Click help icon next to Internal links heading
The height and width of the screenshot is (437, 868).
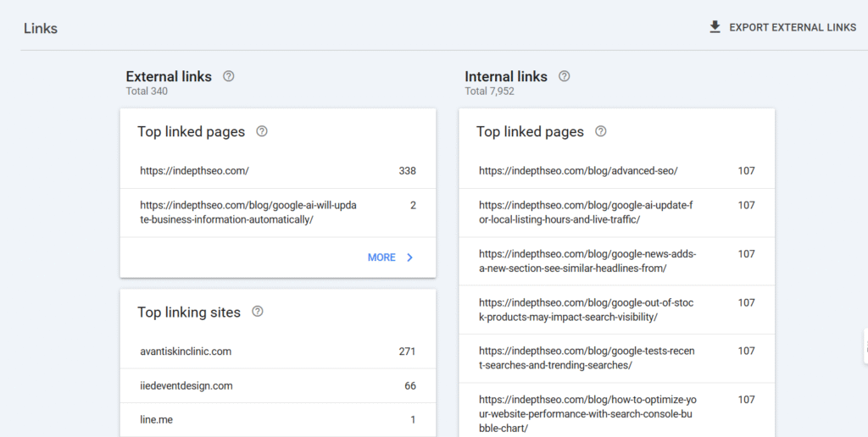(x=565, y=76)
